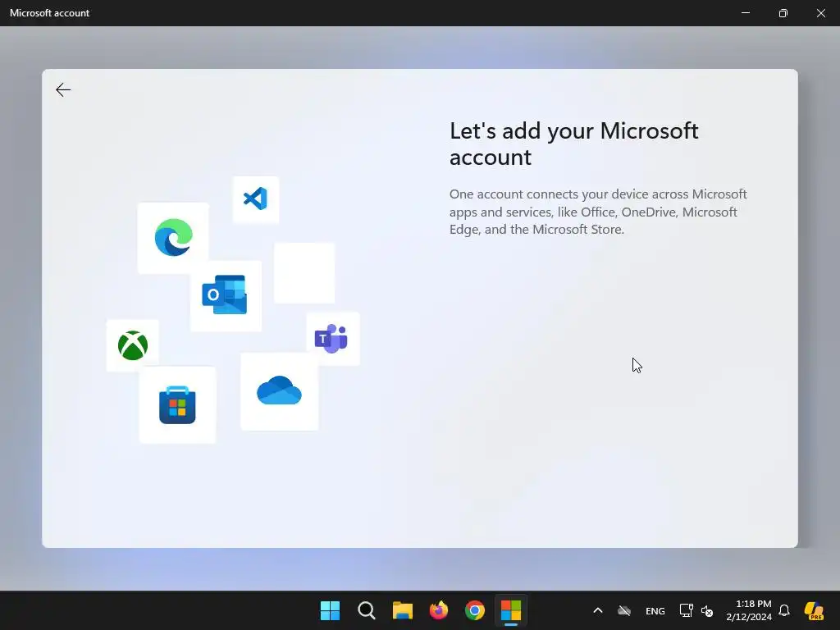This screenshot has height=630, width=840.
Task: Open taskbar Search
Action: (367, 610)
